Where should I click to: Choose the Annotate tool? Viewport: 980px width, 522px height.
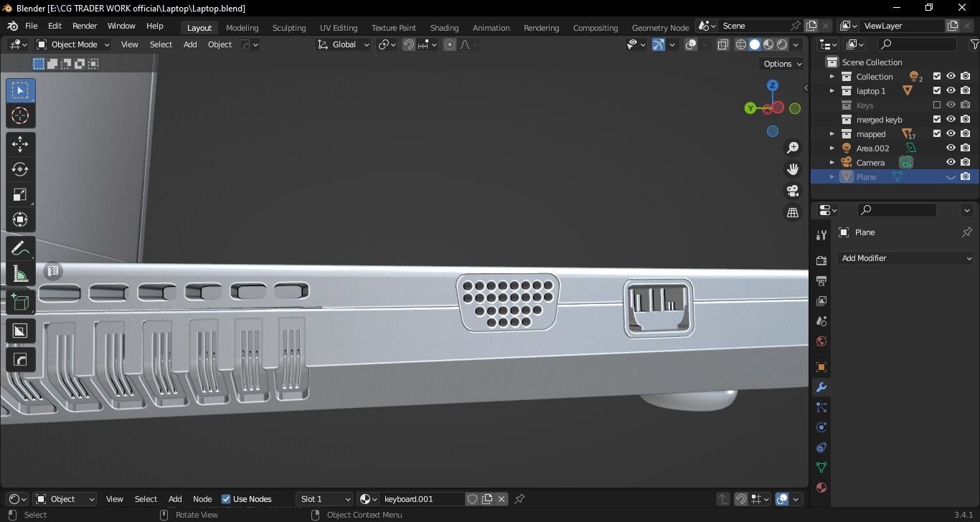pos(20,248)
